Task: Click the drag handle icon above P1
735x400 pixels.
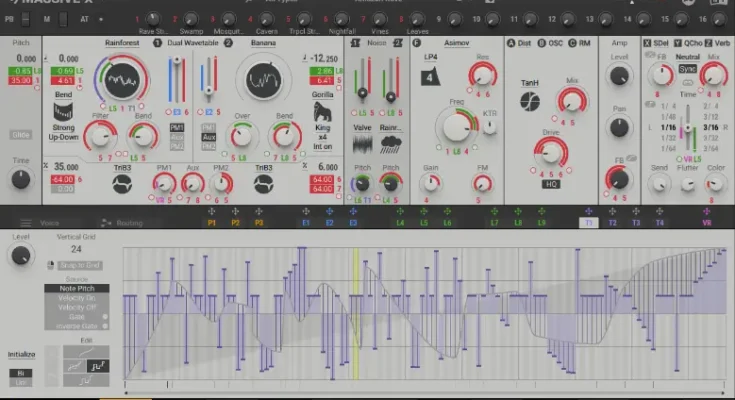Action: (212, 212)
